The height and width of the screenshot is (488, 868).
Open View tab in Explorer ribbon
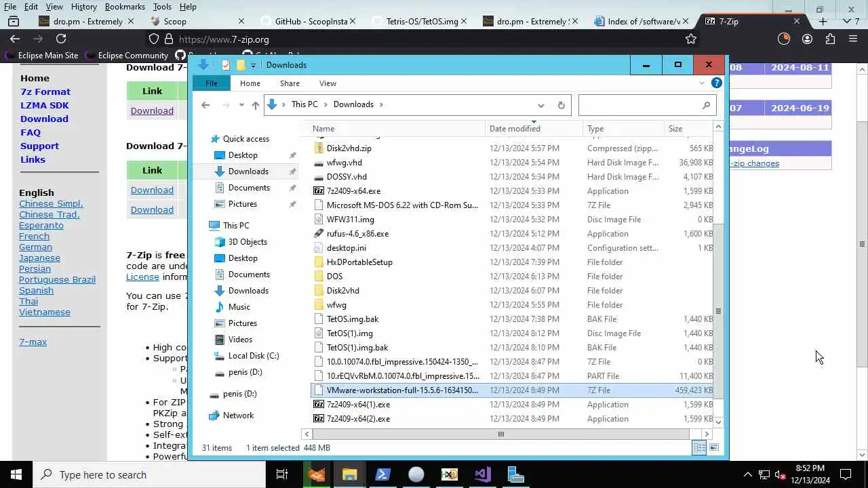(x=328, y=83)
